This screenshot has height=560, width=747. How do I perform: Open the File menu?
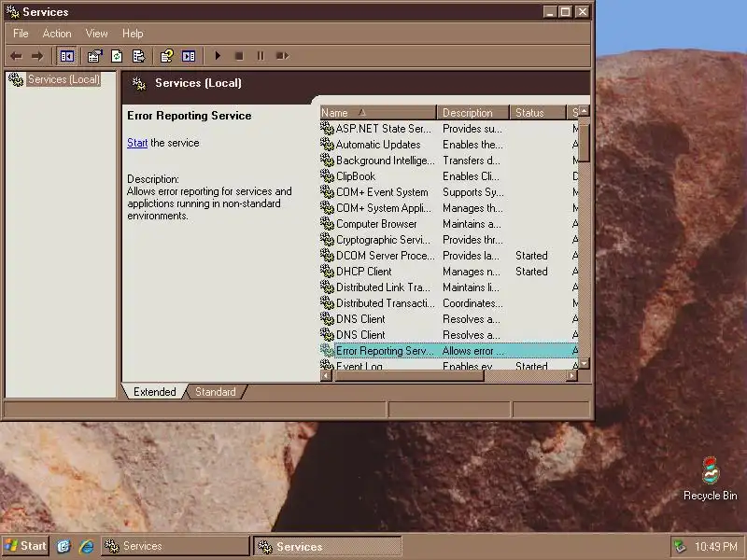pos(21,34)
